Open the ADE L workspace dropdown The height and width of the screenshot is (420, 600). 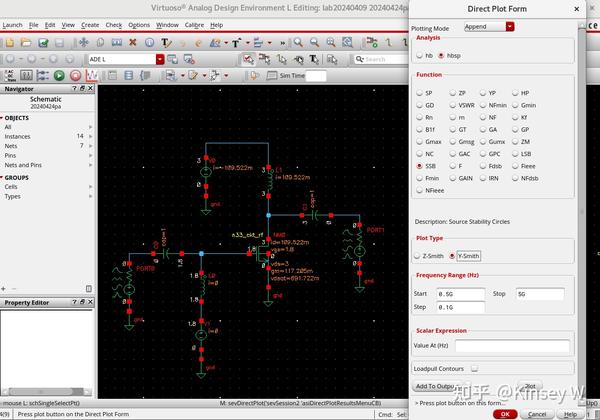[x=160, y=59]
